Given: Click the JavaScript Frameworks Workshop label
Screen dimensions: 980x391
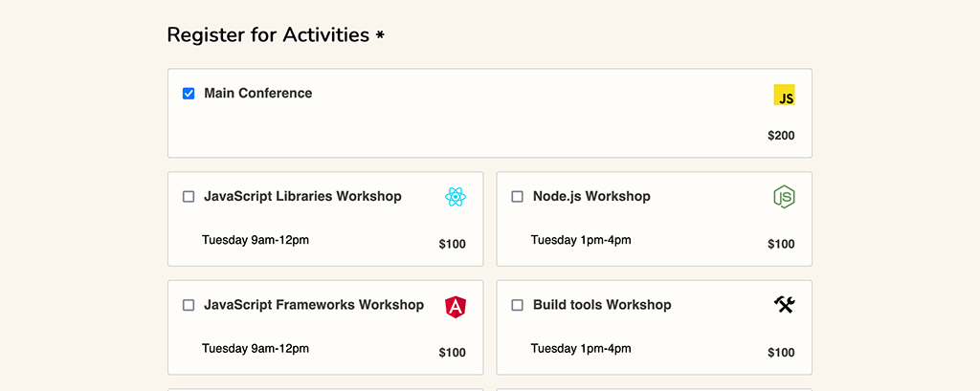Looking at the screenshot, I should 313,306.
